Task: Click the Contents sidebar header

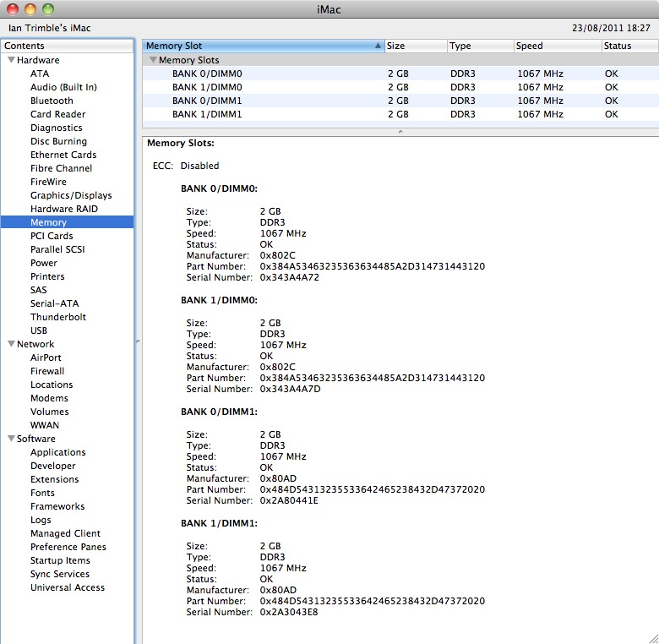Action: tap(68, 46)
